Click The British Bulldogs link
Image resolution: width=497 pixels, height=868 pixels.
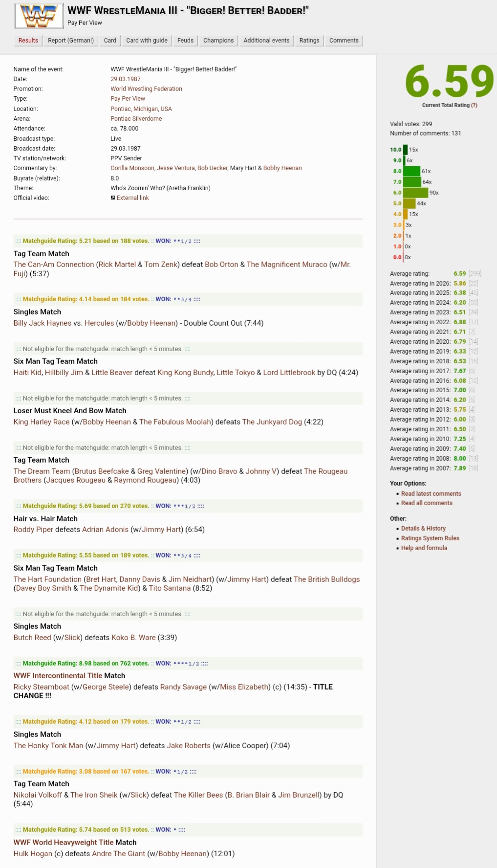(326, 579)
